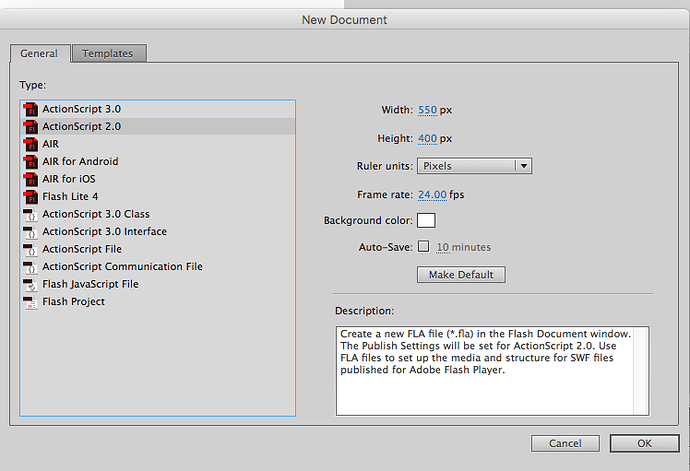Select the Flash JavaScript File icon

pyautogui.click(x=30, y=285)
